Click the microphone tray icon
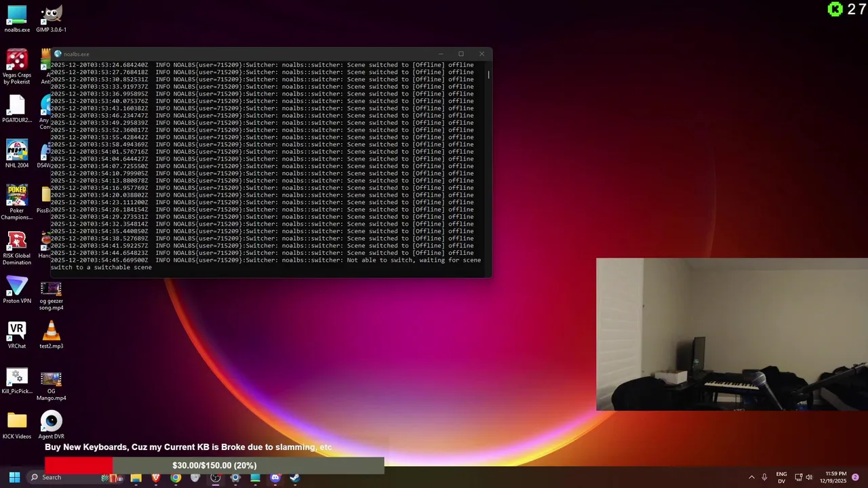The width and height of the screenshot is (868, 488). [764, 477]
